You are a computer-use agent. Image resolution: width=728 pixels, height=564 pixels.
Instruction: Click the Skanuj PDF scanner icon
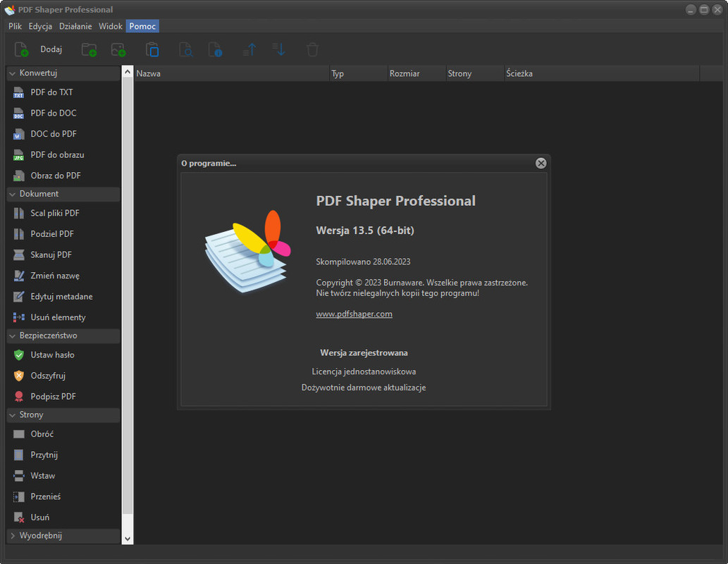18,255
